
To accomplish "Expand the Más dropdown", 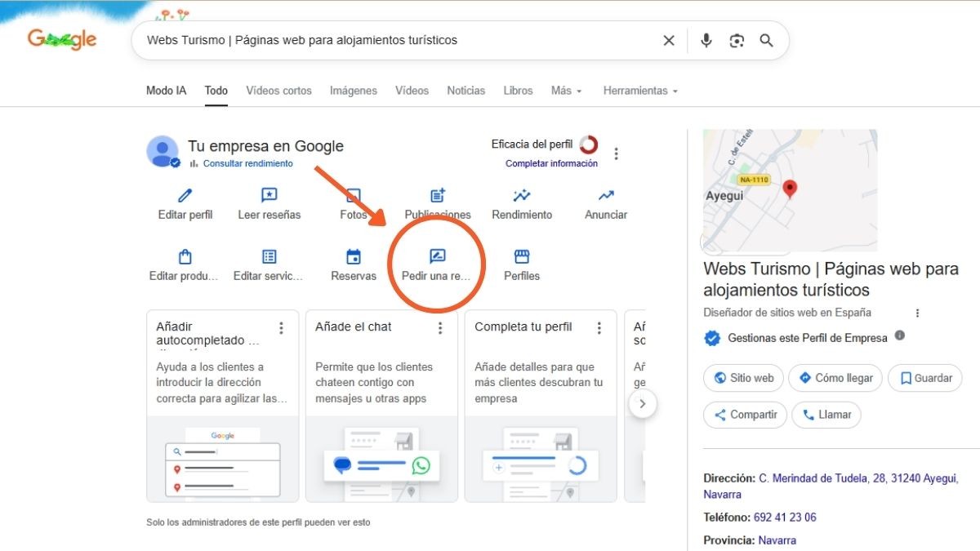I will 566,91.
